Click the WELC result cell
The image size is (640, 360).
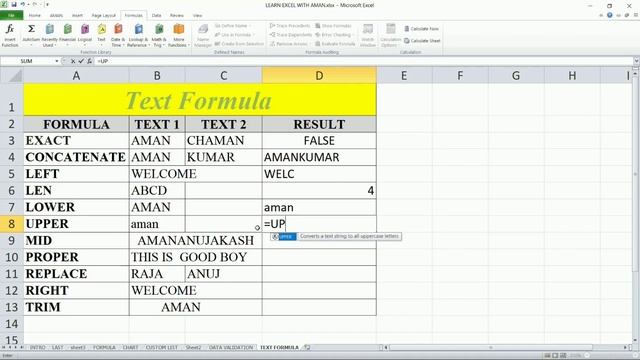pyautogui.click(x=319, y=174)
